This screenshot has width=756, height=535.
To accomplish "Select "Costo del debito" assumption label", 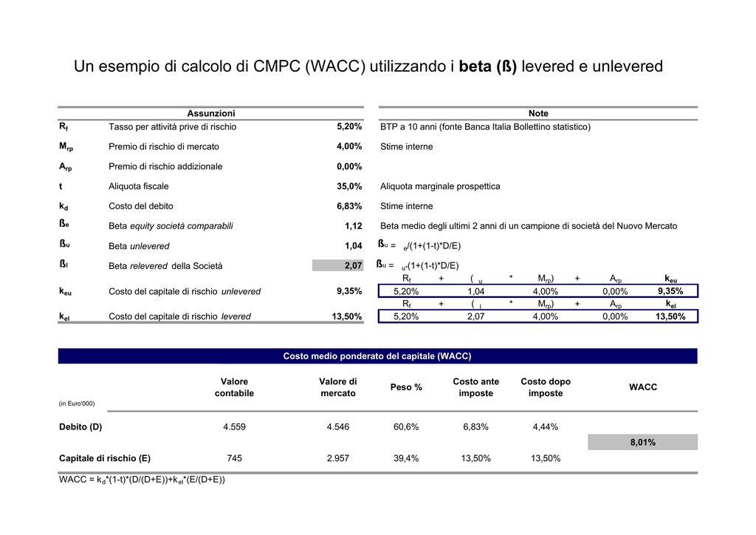I will pos(141,206).
